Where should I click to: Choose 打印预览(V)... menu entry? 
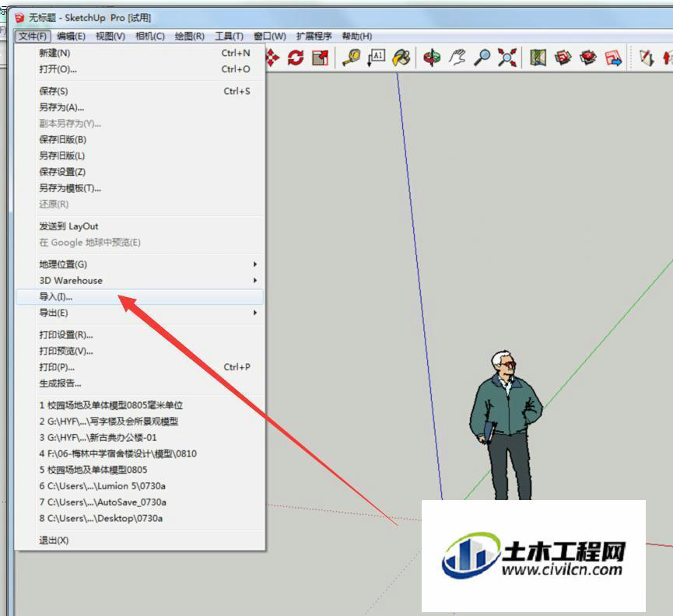139,351
